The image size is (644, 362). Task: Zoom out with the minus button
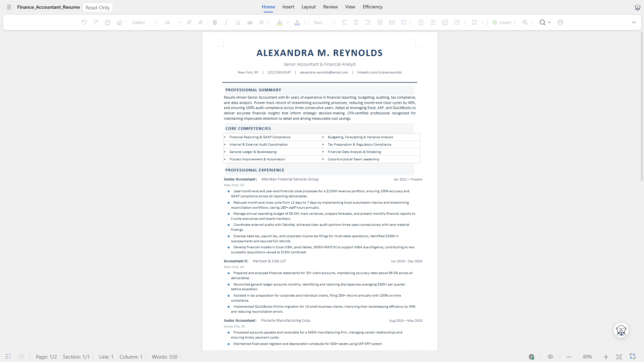point(569,357)
